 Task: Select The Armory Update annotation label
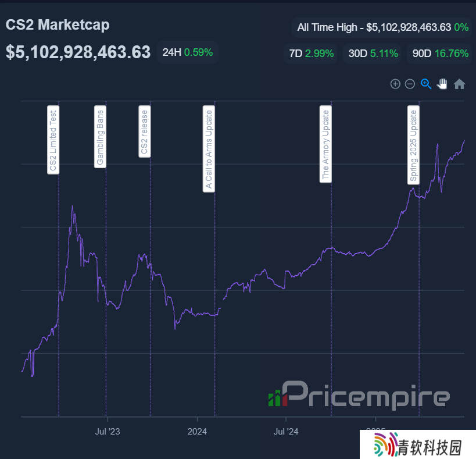(325, 144)
